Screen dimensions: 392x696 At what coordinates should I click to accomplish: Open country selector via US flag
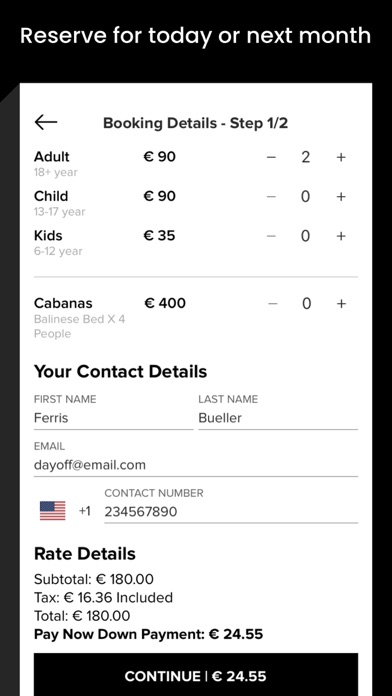point(52,511)
